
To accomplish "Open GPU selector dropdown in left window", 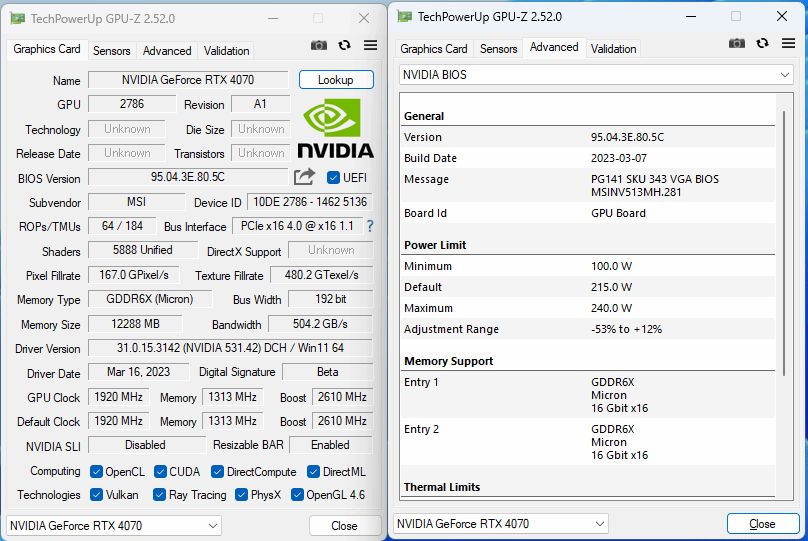I will click(x=114, y=526).
